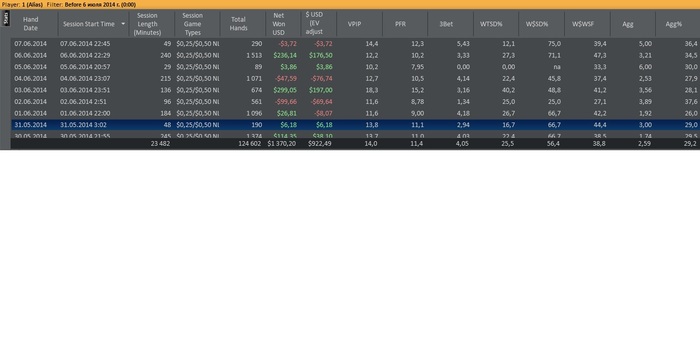Click summary net won $1 370,20

click(x=282, y=144)
